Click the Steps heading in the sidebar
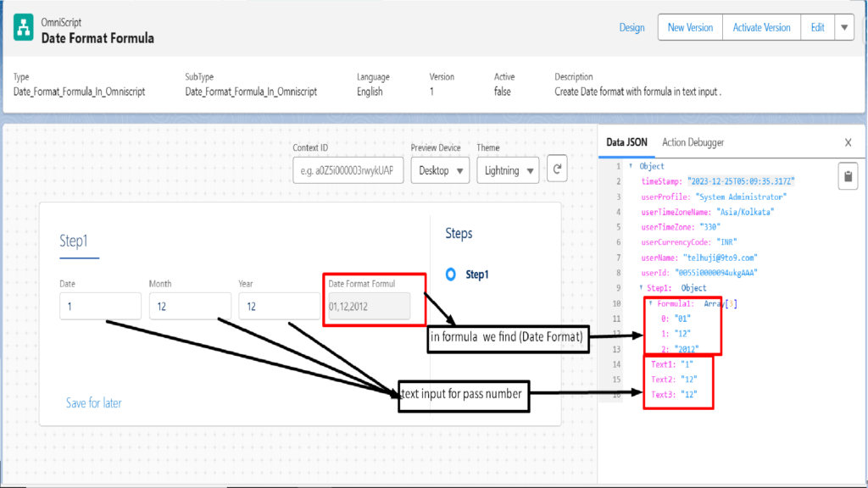Screen dimensions: 868x488 (459, 234)
